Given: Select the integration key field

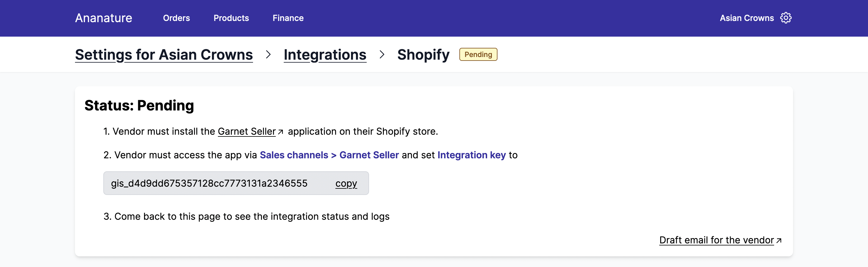Looking at the screenshot, I should coord(210,183).
